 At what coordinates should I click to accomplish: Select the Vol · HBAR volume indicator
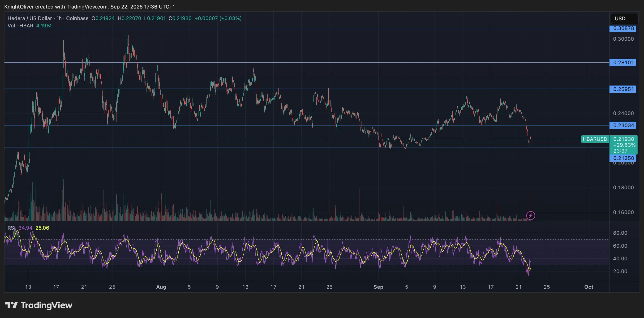pyautogui.click(x=20, y=26)
